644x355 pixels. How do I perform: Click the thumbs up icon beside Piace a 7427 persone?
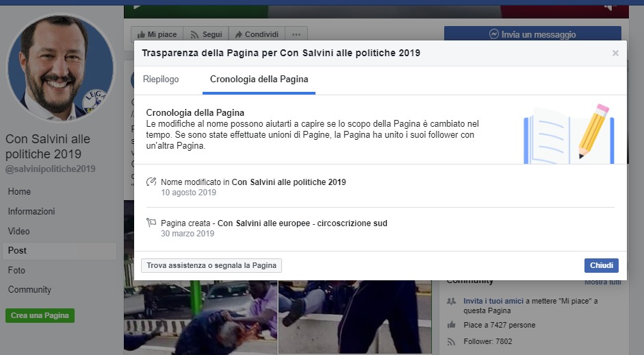[x=452, y=325]
